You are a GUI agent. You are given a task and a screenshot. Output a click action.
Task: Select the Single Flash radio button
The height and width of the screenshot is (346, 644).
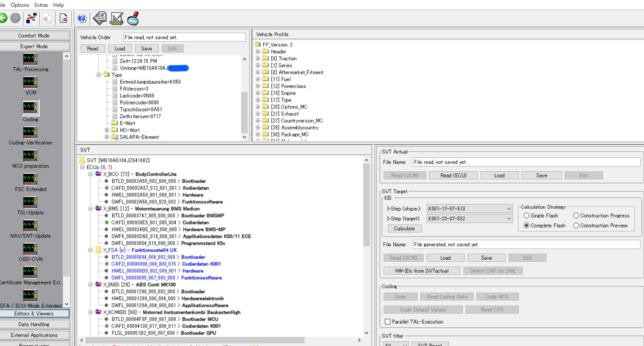pyautogui.click(x=527, y=215)
